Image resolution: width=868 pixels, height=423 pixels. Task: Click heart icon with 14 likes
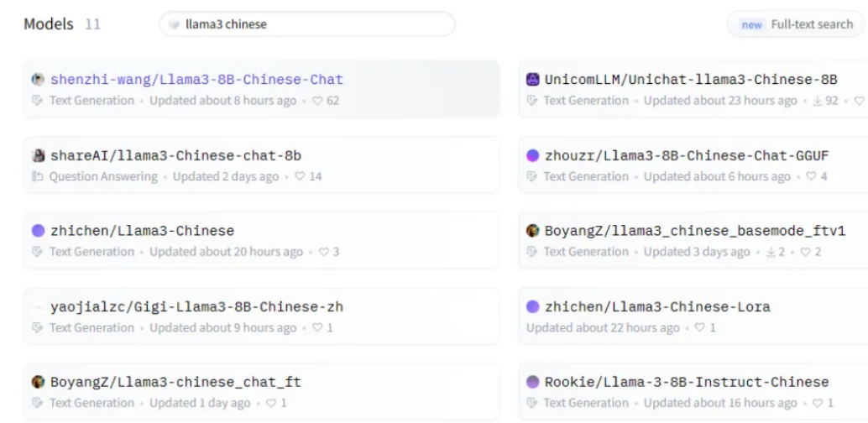[300, 176]
